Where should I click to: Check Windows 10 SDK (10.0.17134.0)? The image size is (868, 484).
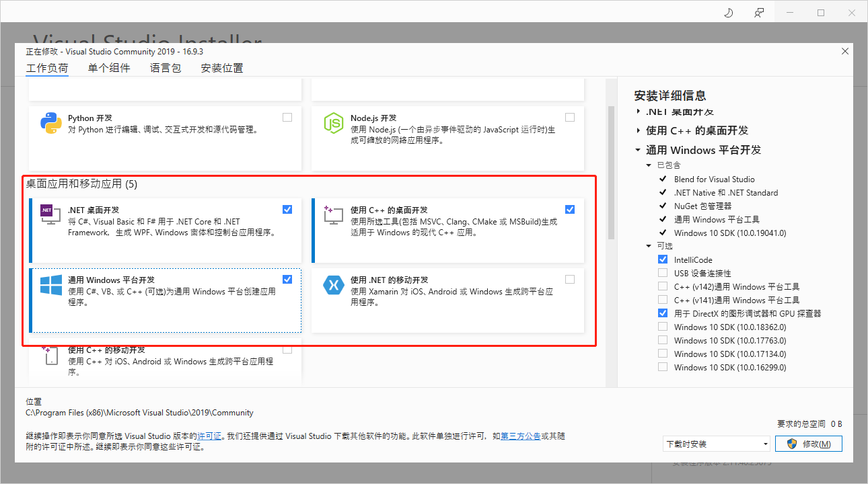pyautogui.click(x=663, y=354)
